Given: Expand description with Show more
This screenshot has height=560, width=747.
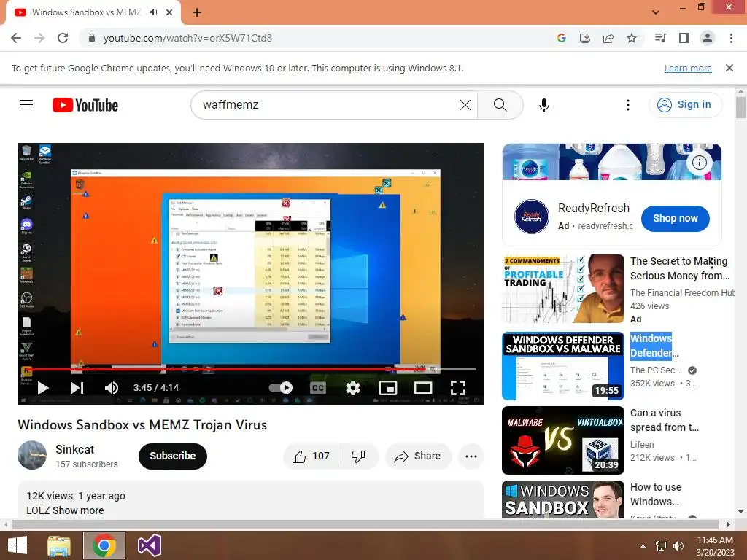Looking at the screenshot, I should (x=78, y=510).
